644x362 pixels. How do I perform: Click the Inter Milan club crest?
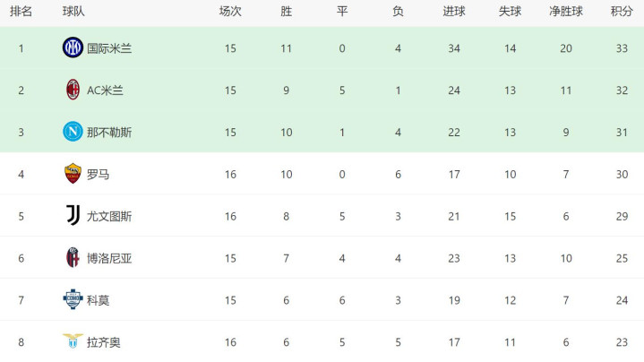point(73,48)
